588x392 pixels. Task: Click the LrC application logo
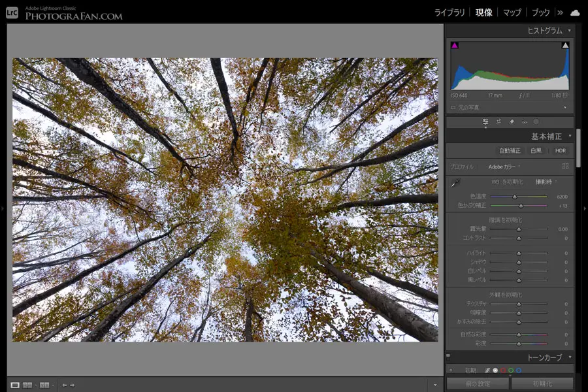12,12
